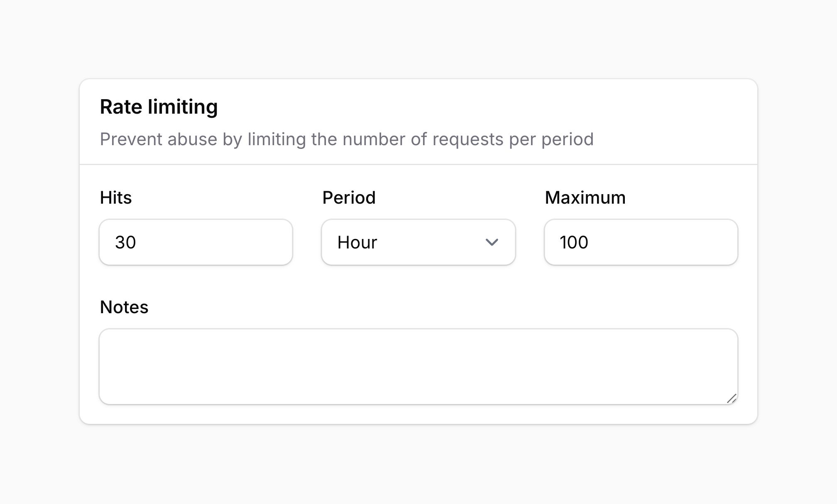837x504 pixels.
Task: Click the 'Rate limiting' heading
Action: [159, 107]
